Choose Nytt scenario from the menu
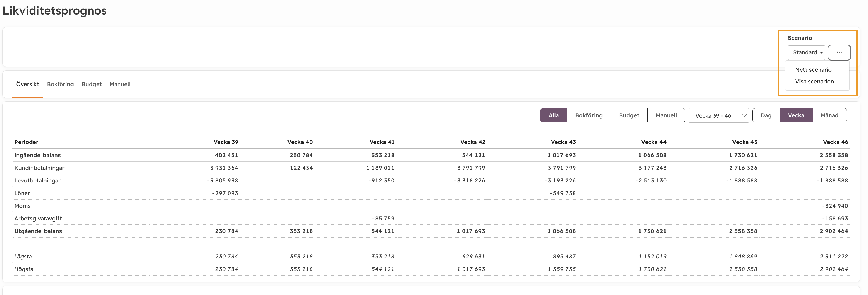 point(813,70)
